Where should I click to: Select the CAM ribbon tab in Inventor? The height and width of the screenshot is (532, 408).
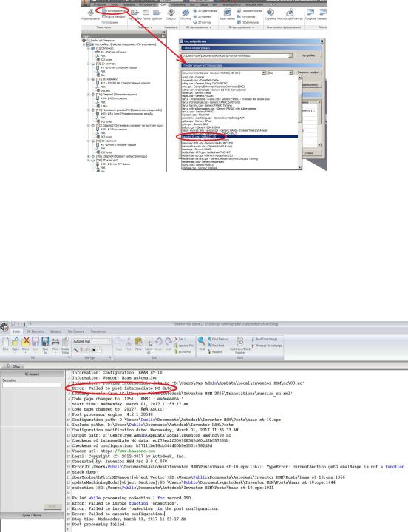coord(163,4)
